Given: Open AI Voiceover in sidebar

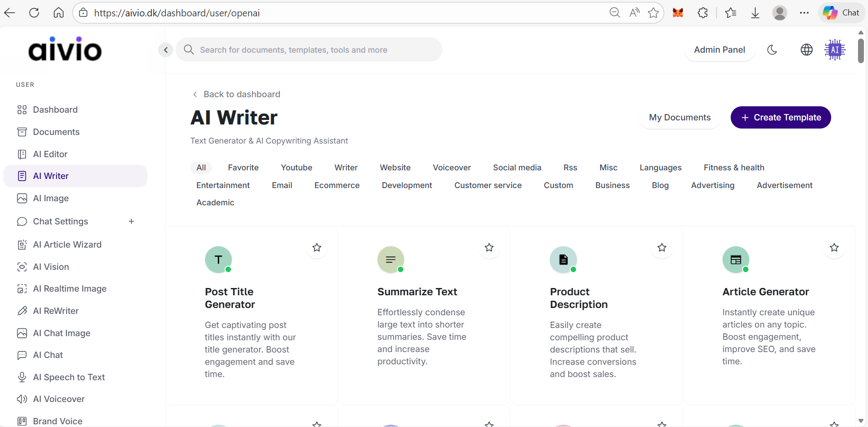Looking at the screenshot, I should (59, 399).
